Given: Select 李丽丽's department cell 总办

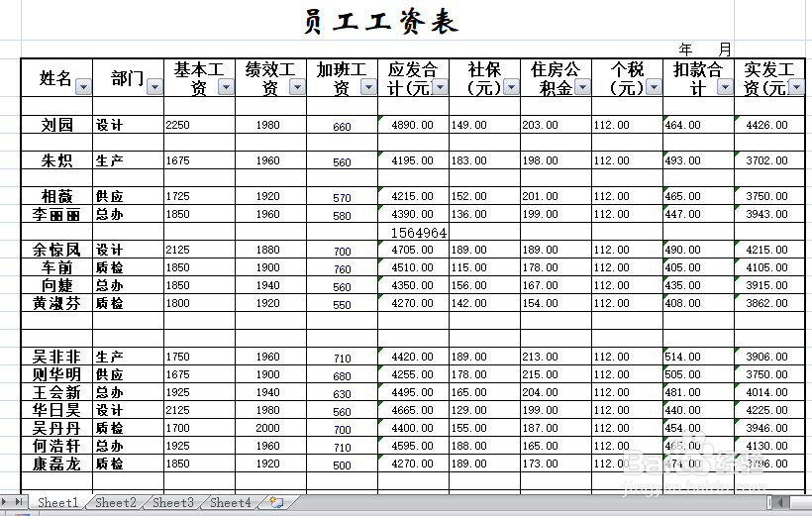Looking at the screenshot, I should tap(128, 214).
